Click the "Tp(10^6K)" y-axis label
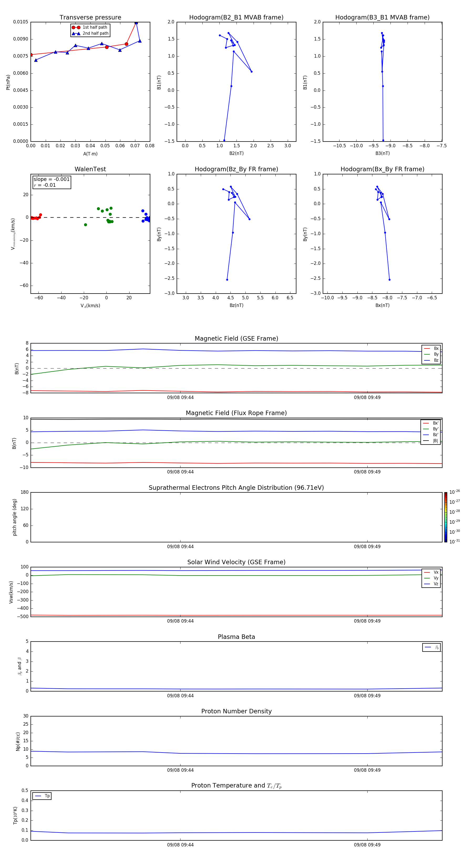 click(x=15, y=815)
